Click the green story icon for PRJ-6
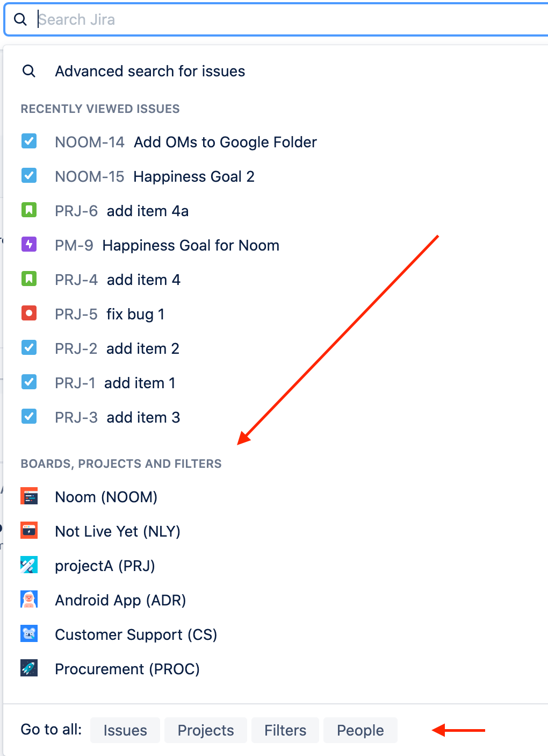548x756 pixels. pos(29,210)
